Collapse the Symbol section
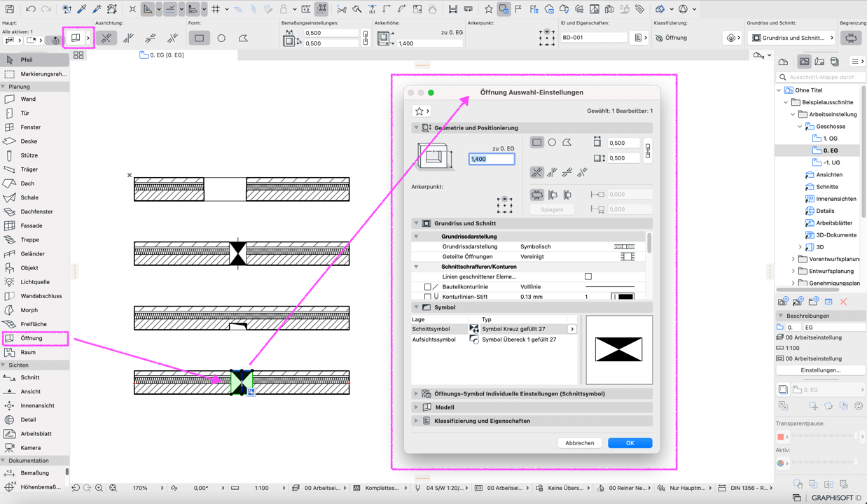The width and height of the screenshot is (867, 504). pos(416,307)
